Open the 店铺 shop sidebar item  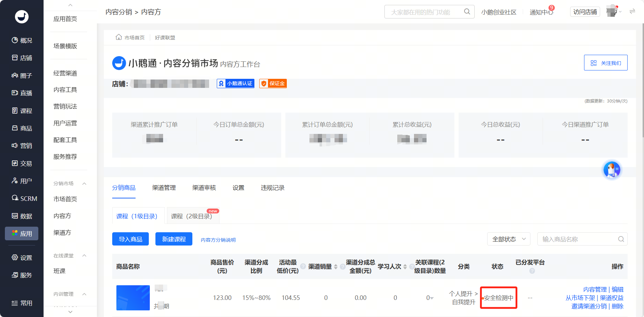tap(22, 58)
